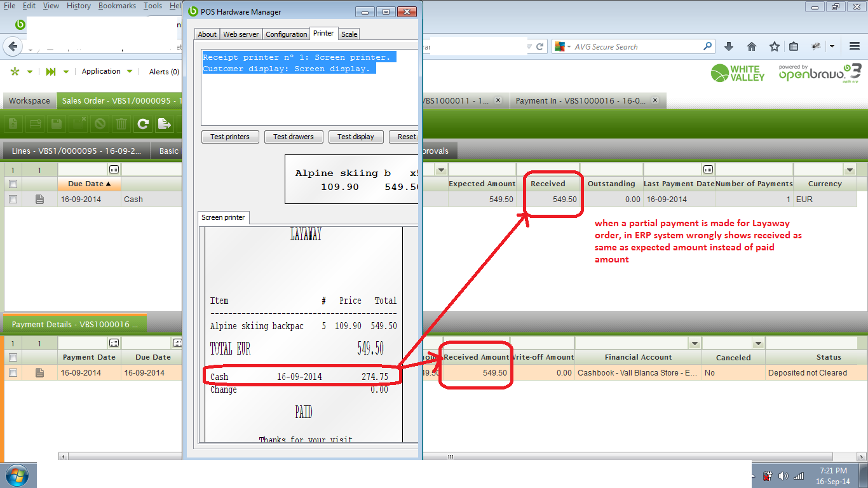This screenshot has height=488, width=868.
Task: Click the AVG Secure Search input field
Action: click(638, 46)
